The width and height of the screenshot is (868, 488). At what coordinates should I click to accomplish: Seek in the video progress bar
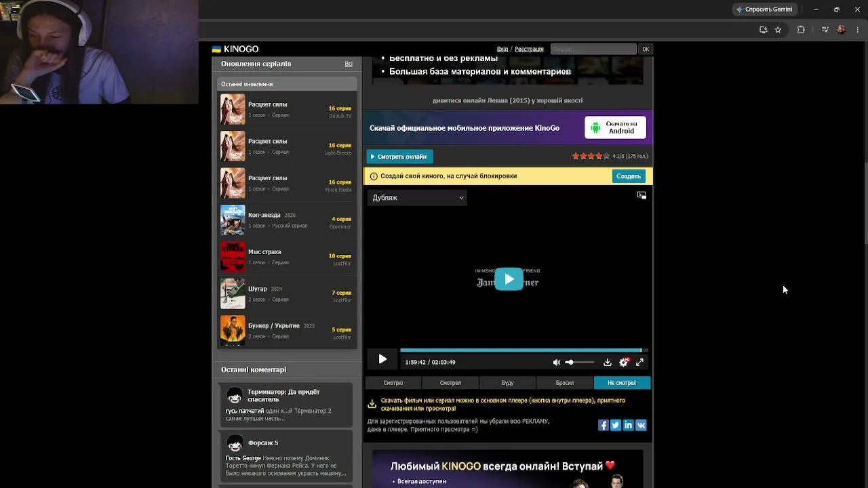[524, 350]
